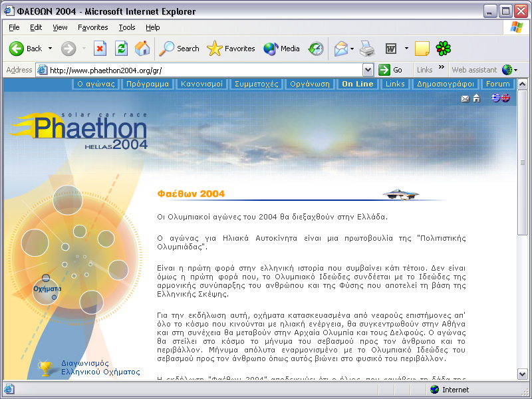Open the Δημοσιογράφοι navigation link
This screenshot has width=532, height=399.
click(x=445, y=84)
